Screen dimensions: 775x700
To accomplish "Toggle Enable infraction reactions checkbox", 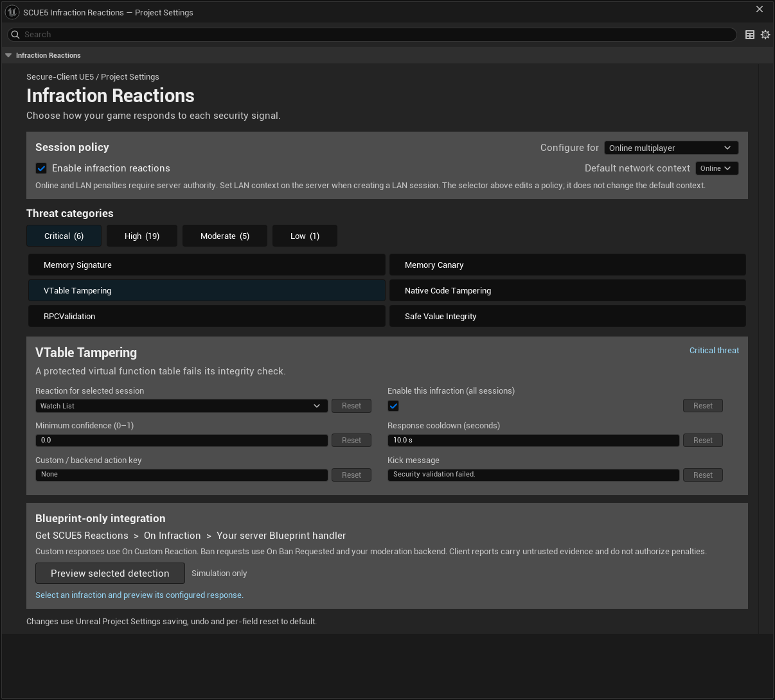I will (x=41, y=168).
